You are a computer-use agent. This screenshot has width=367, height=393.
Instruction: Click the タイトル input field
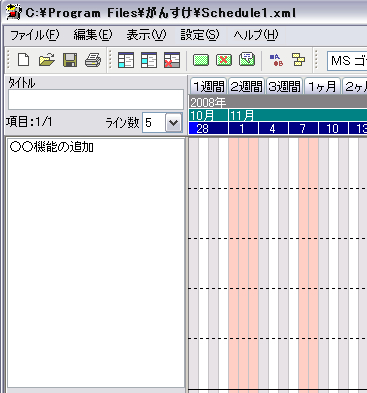tap(96, 99)
